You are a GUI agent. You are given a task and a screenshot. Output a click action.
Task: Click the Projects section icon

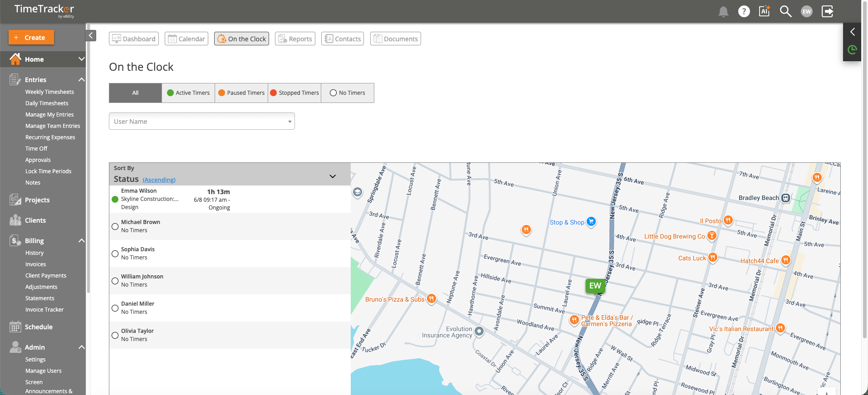click(x=15, y=200)
